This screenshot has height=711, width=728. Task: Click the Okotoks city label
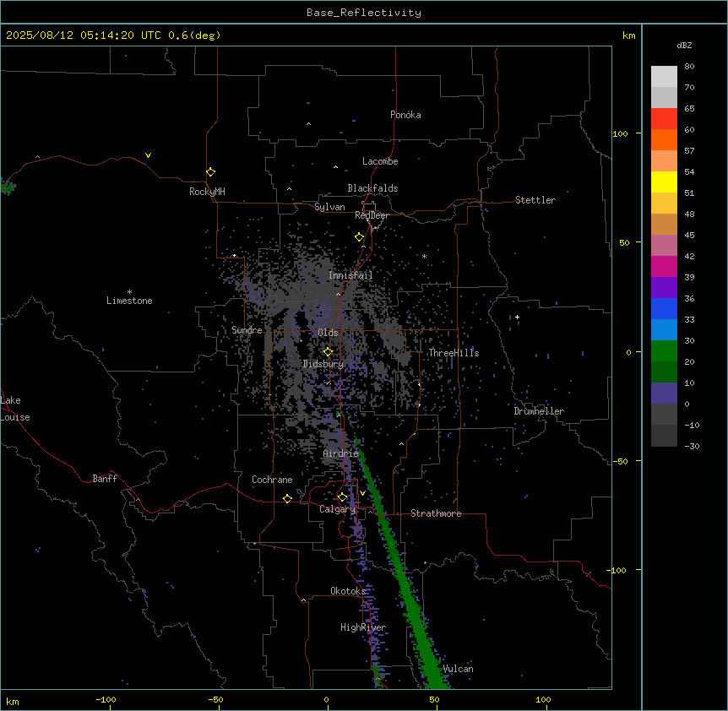pos(348,591)
